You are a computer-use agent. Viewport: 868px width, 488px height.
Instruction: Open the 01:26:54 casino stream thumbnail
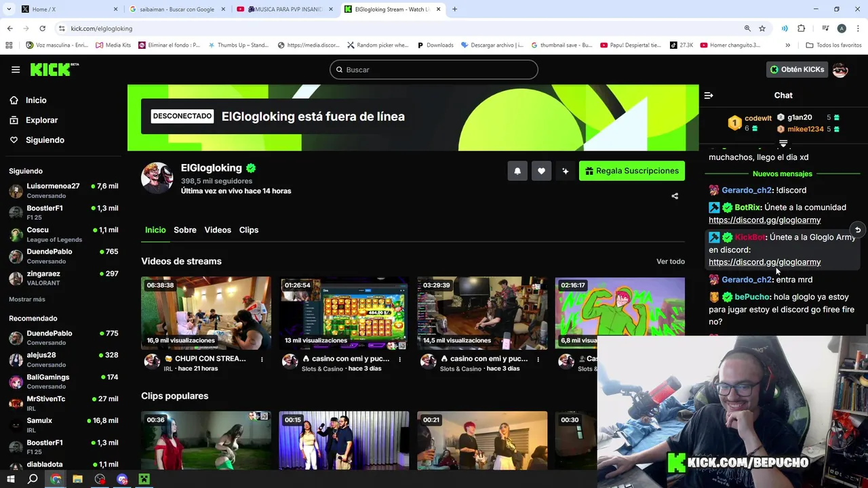[x=344, y=312]
